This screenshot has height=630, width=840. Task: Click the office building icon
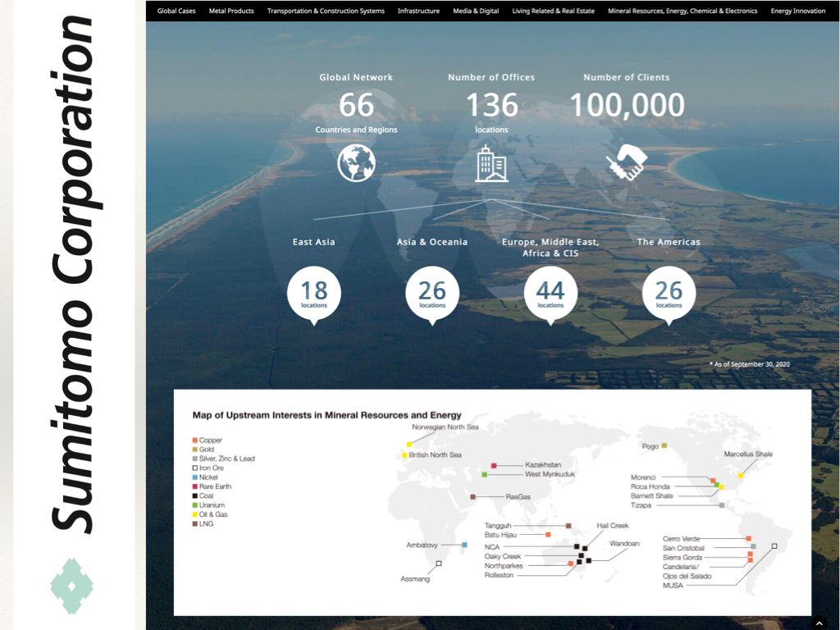(491, 163)
